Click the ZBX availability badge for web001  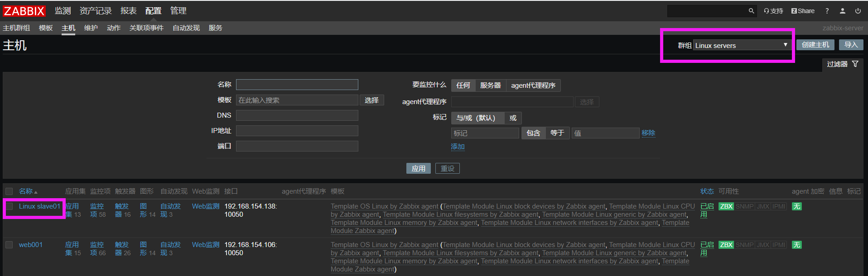(x=726, y=245)
